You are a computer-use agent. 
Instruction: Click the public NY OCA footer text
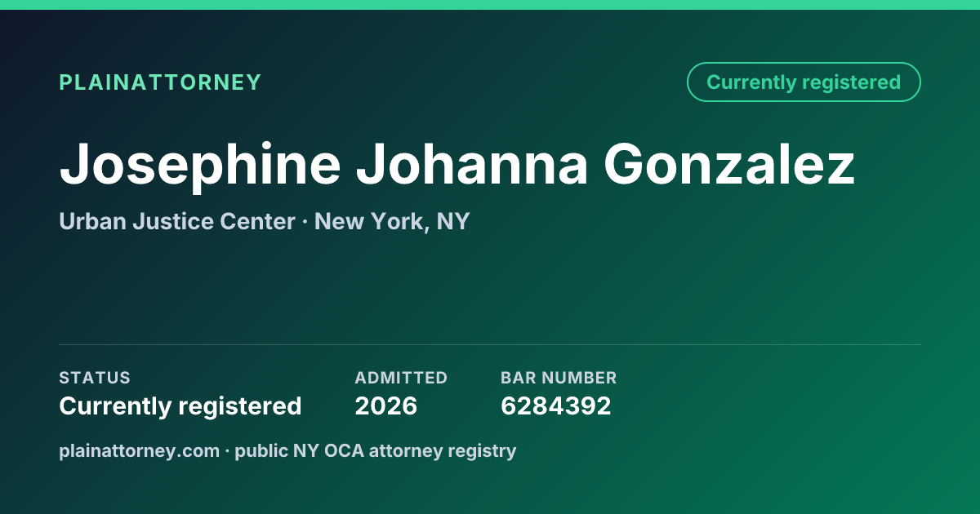pos(300,450)
